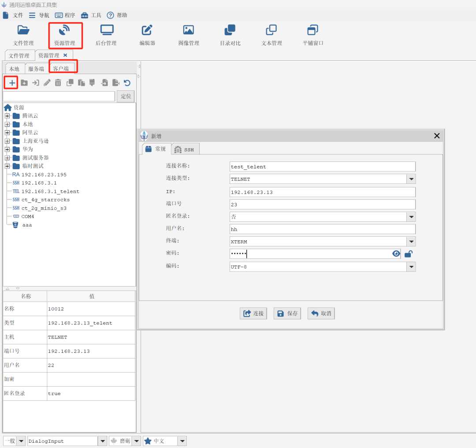The image size is (476, 448).
Task: Open the 终端 XTERM dropdown
Action: pyautogui.click(x=411, y=242)
